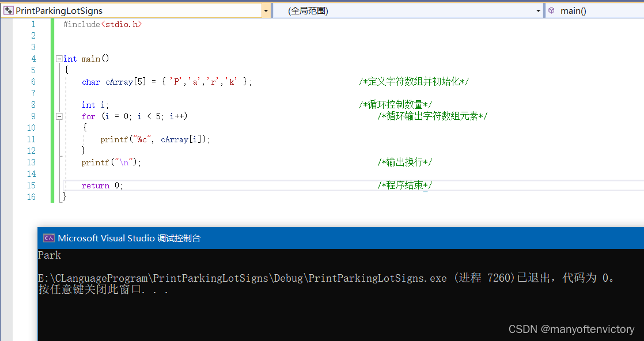Collapse the int main() code block
This screenshot has height=341, width=644.
[x=59, y=59]
